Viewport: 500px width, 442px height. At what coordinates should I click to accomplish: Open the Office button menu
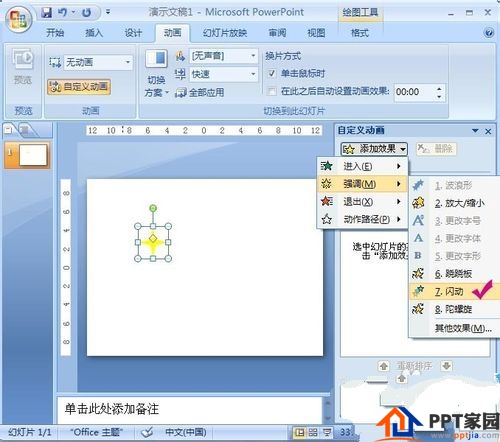pyautogui.click(x=18, y=19)
